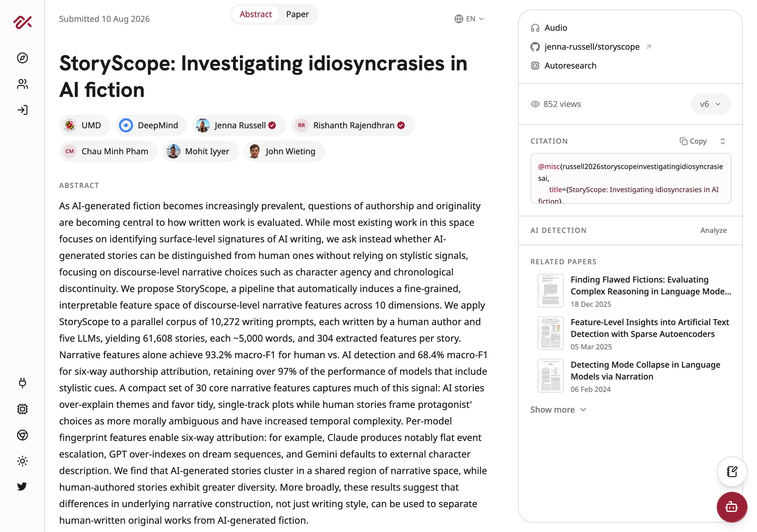Open Detecting Mode Collapse related paper
This screenshot has height=532, width=757.
point(645,371)
